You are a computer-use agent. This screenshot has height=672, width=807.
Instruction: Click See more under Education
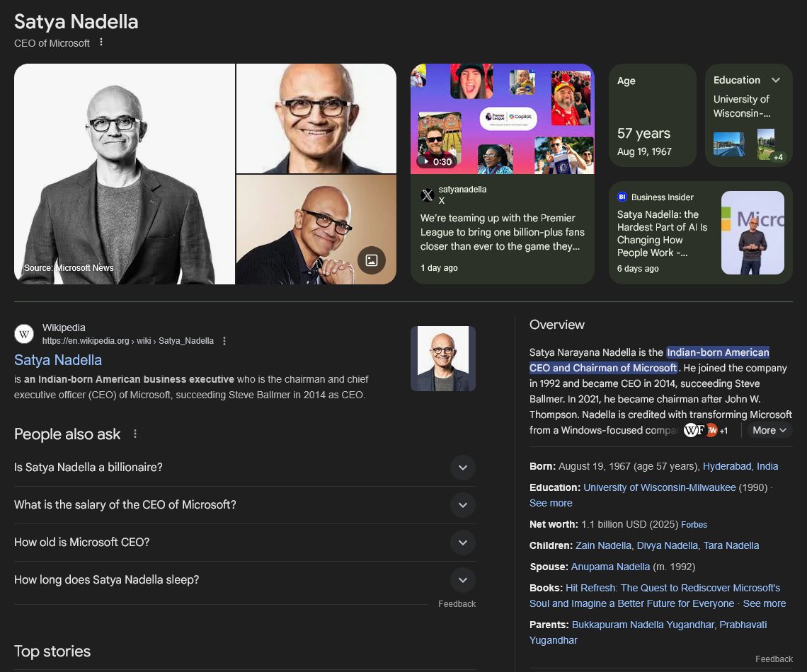tap(551, 503)
